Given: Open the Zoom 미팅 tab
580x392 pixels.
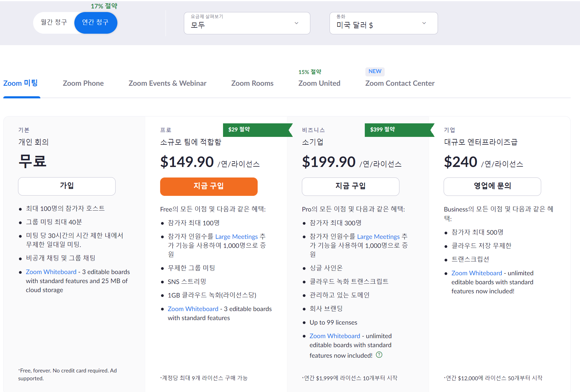Looking at the screenshot, I should tap(20, 83).
